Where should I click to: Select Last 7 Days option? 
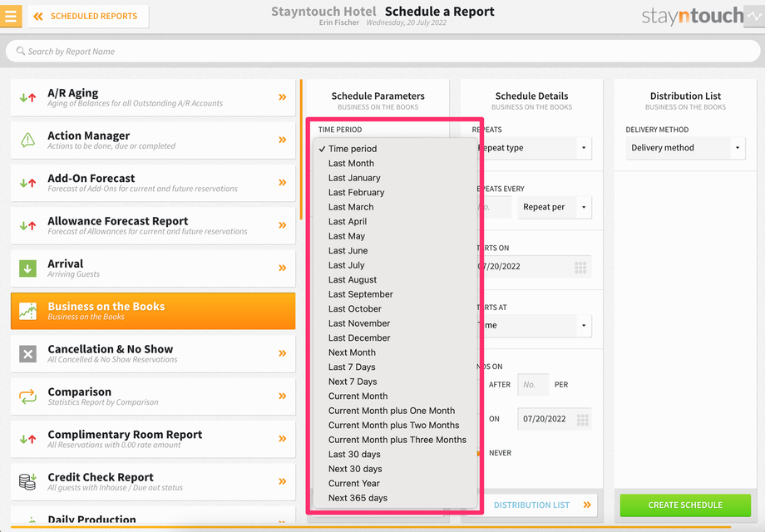pos(395,367)
